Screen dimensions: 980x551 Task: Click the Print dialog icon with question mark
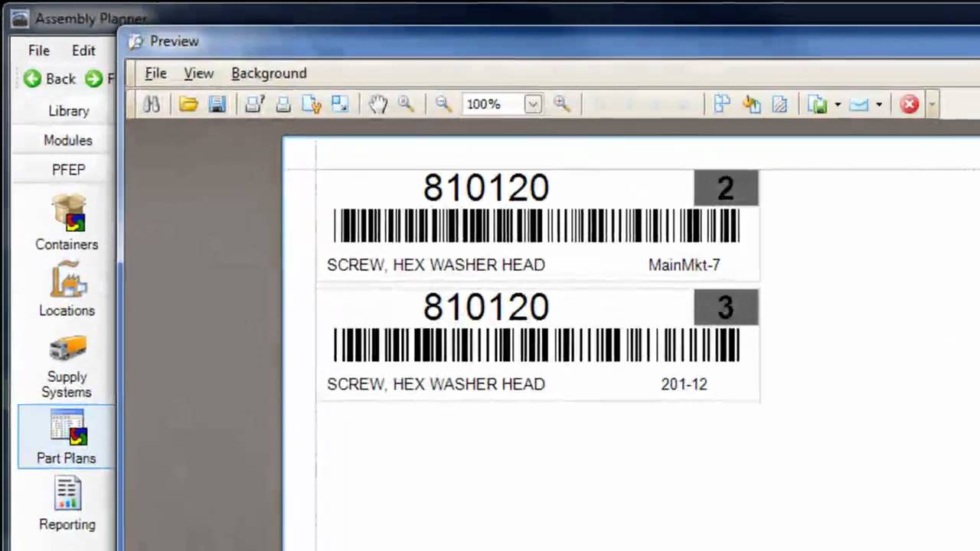(x=254, y=104)
